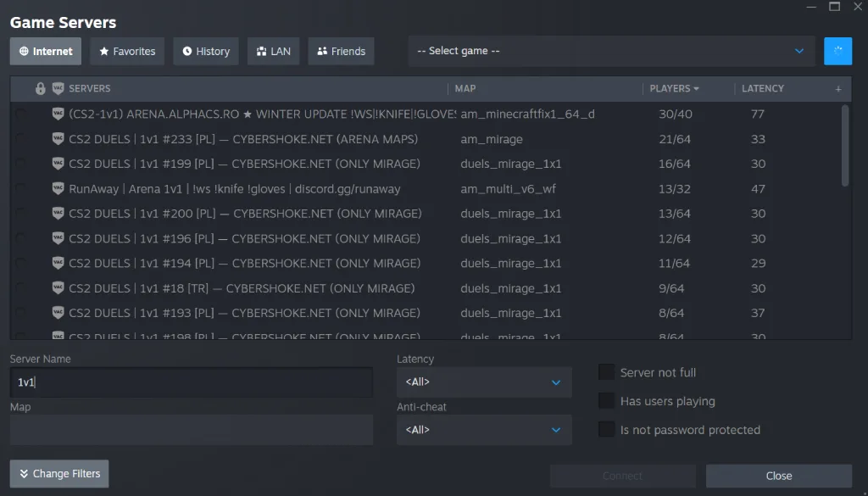Click the Close button at bottom
The height and width of the screenshot is (496, 868).
pyautogui.click(x=779, y=476)
